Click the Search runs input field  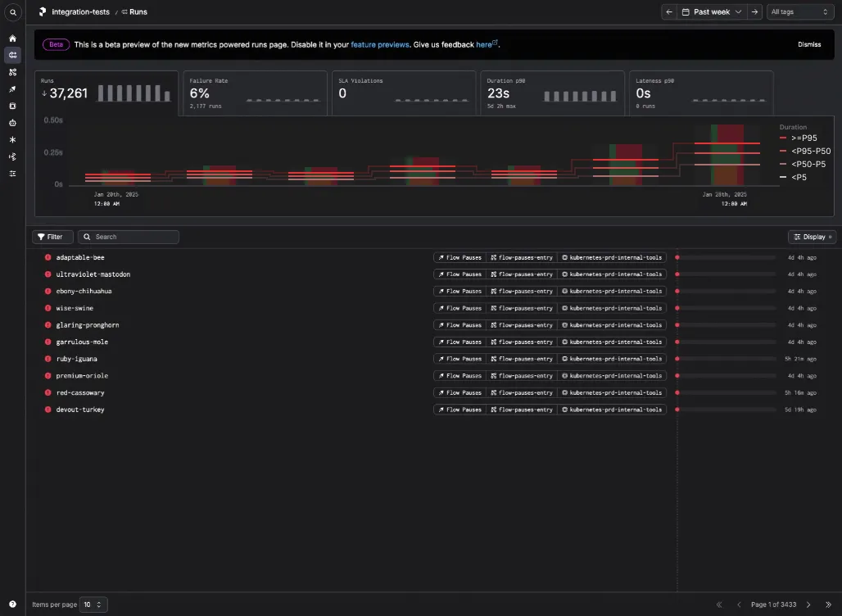tap(129, 237)
